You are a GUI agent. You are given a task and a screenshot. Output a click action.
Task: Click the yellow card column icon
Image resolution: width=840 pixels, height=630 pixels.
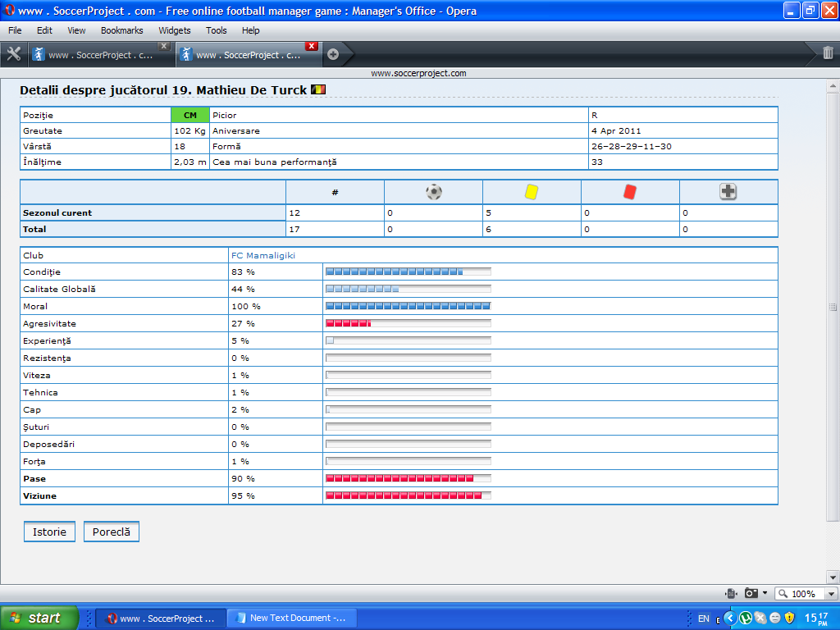click(x=532, y=192)
